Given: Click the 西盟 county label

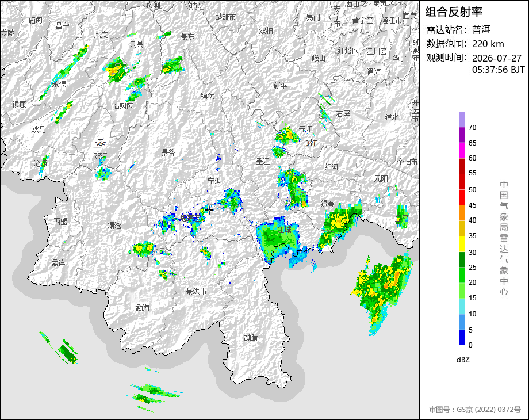Looking at the screenshot, I should coord(61,222).
